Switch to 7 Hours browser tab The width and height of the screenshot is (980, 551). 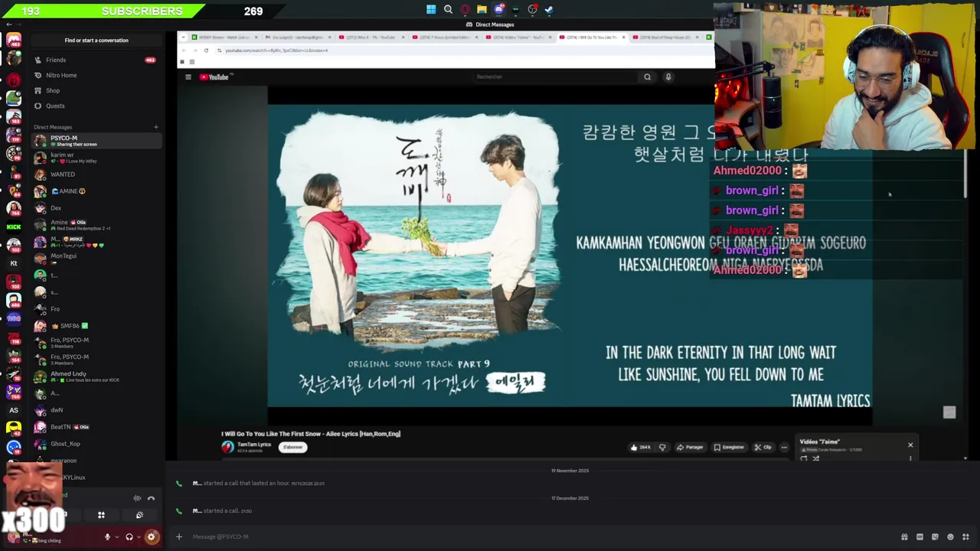446,37
